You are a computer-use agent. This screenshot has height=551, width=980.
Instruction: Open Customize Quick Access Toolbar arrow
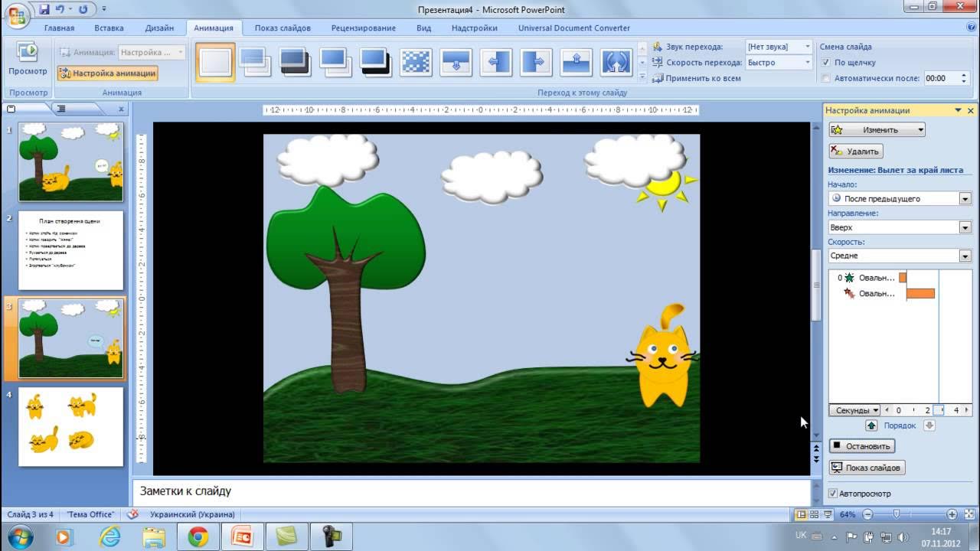coord(103,10)
